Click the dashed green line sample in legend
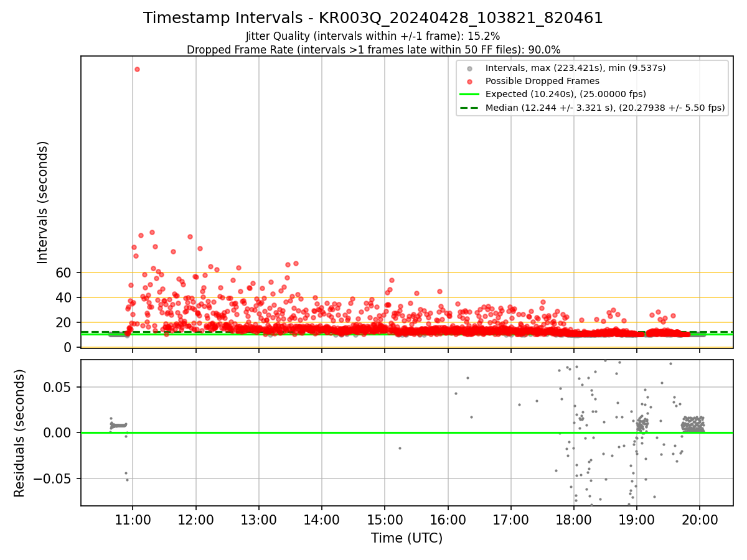747x560 pixels. pyautogui.click(x=469, y=108)
